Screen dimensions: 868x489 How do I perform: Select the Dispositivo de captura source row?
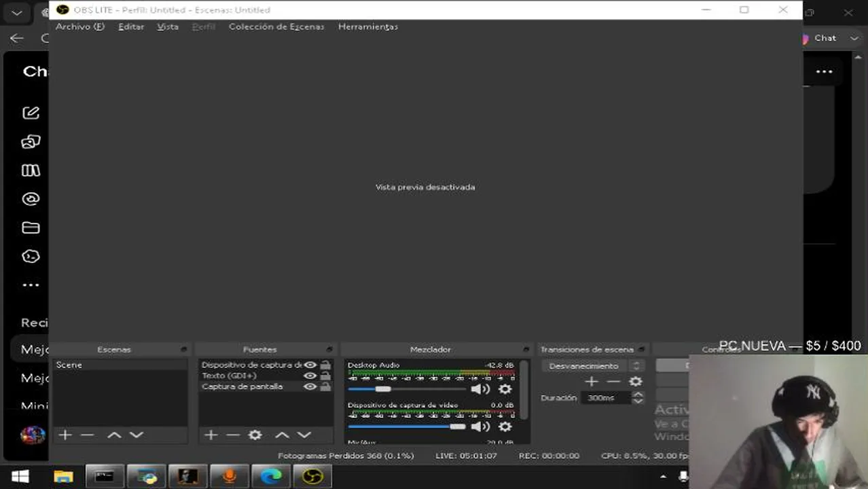coord(266,365)
